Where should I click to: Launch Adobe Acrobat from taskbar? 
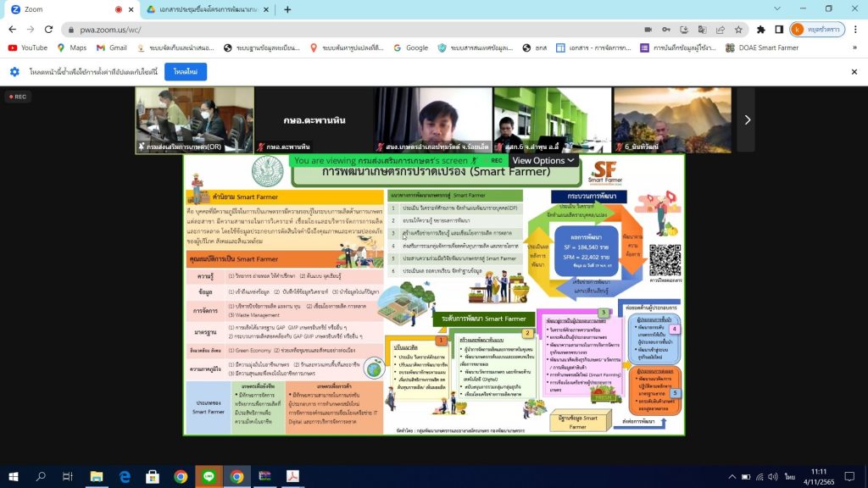[x=292, y=476]
